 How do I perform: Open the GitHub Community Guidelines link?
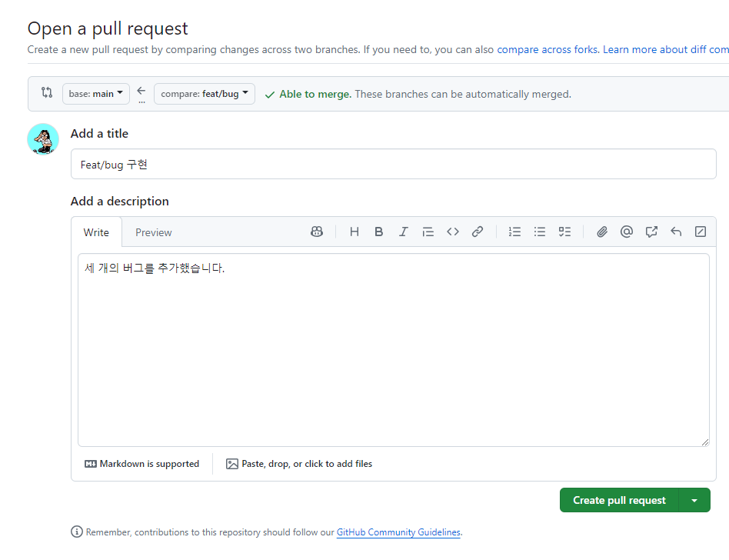click(398, 532)
